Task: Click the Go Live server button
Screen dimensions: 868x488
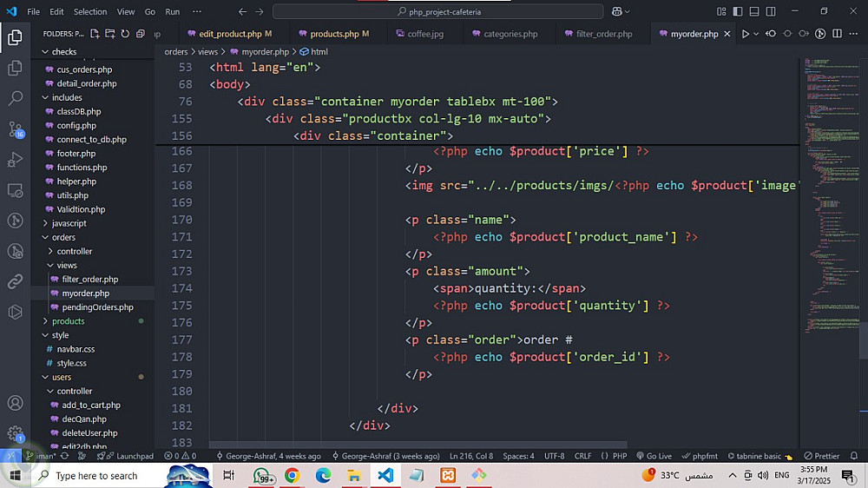Action: coord(654,456)
